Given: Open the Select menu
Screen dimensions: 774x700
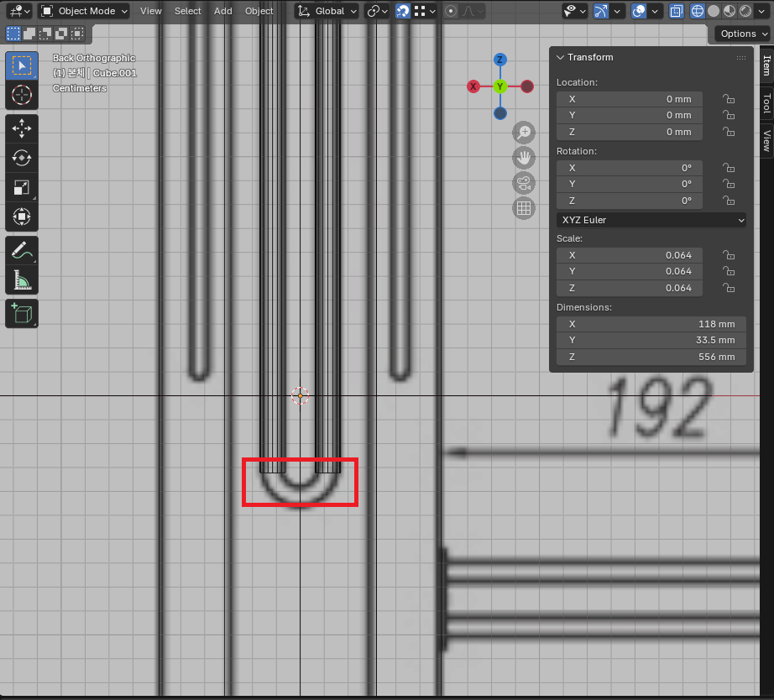Looking at the screenshot, I should coord(187,11).
